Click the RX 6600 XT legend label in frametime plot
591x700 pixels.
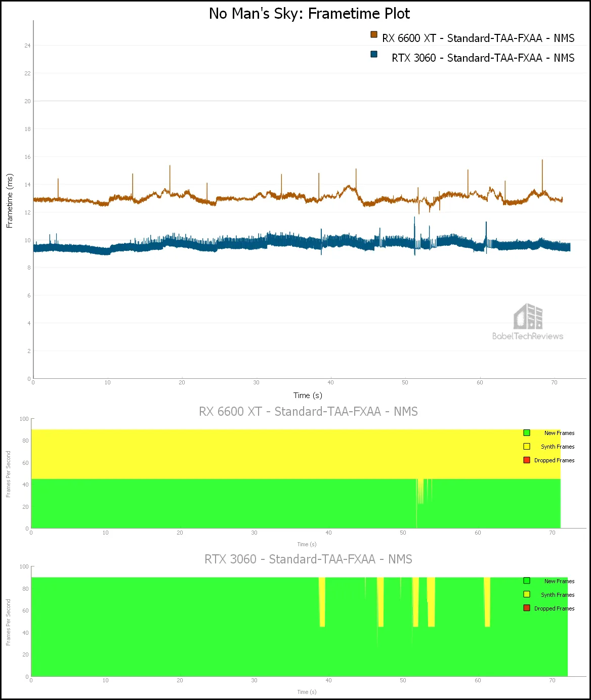(x=478, y=38)
